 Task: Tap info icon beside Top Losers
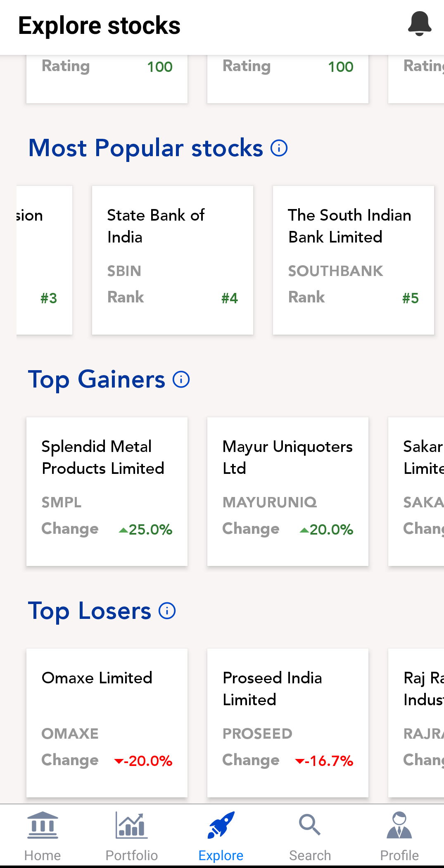click(x=167, y=611)
